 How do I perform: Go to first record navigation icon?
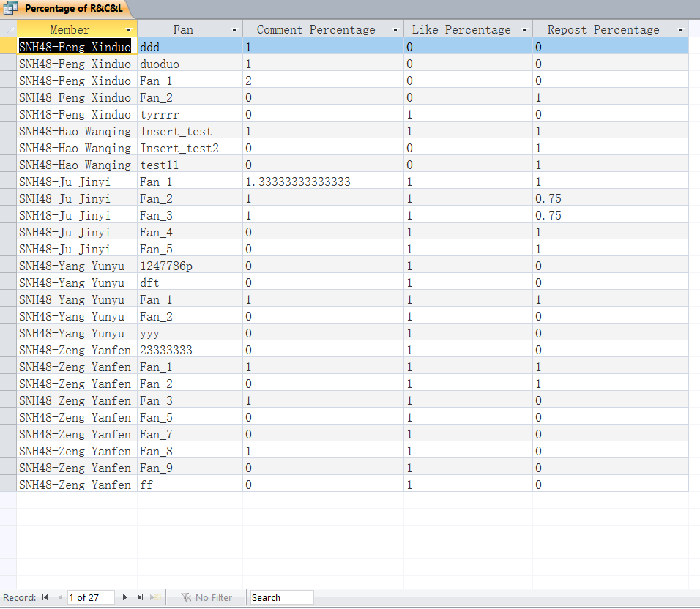point(45,597)
